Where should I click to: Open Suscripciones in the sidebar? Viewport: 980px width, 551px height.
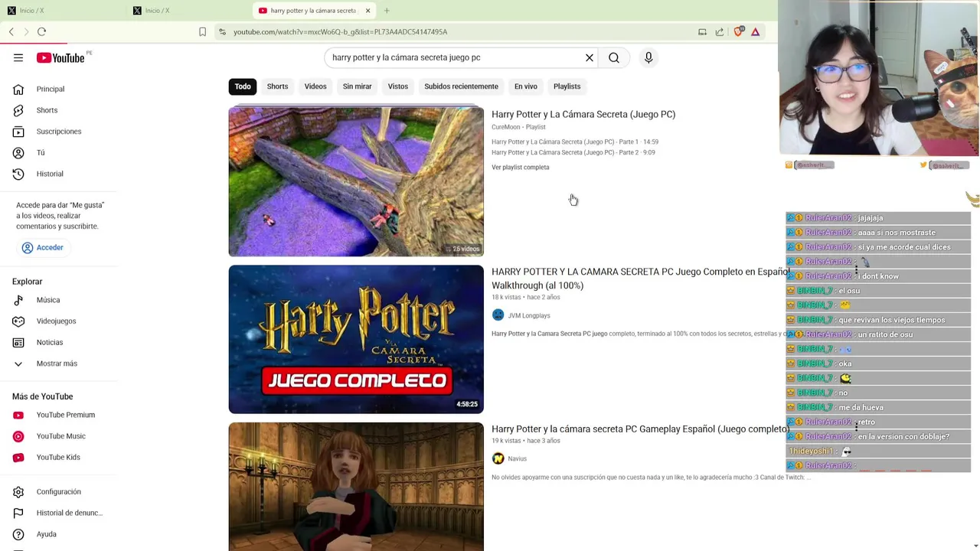[x=60, y=132]
